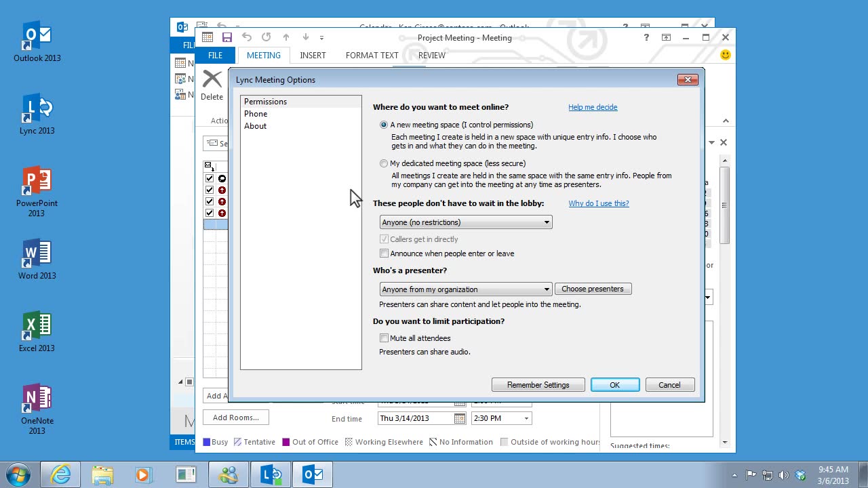Click the Remember Settings button

click(x=538, y=385)
